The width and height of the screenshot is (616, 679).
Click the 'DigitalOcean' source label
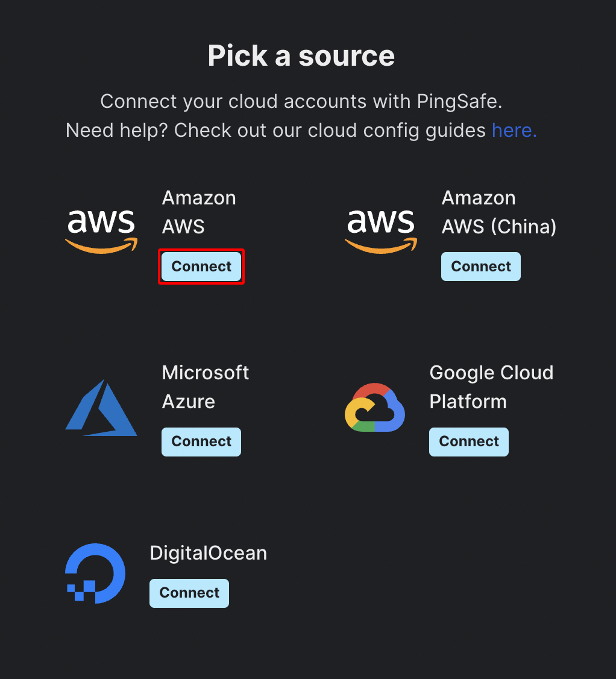point(208,553)
